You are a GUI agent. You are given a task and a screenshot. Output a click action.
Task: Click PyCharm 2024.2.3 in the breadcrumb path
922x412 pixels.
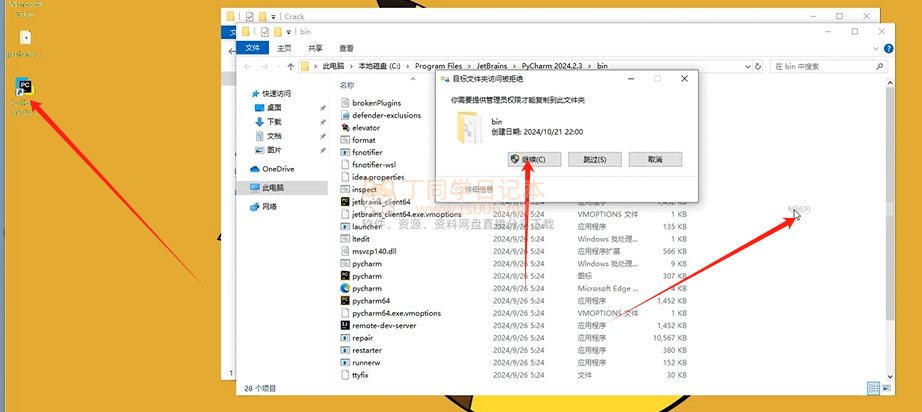[553, 66]
